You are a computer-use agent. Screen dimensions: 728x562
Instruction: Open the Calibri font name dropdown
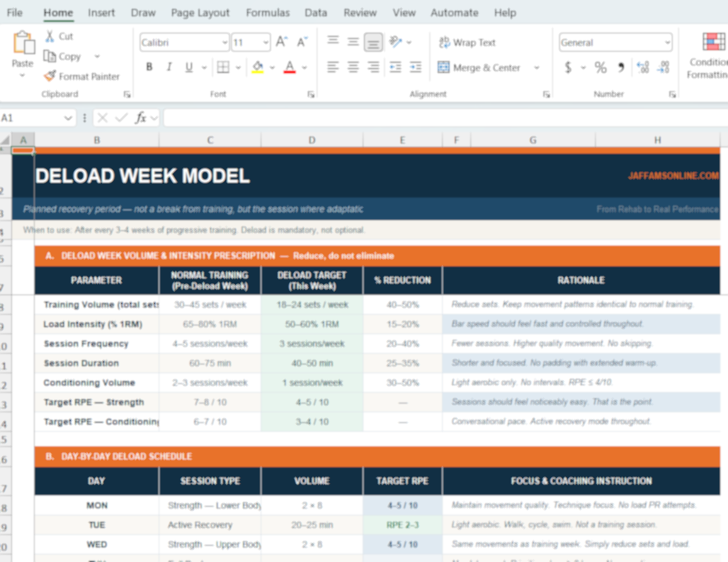(x=225, y=43)
